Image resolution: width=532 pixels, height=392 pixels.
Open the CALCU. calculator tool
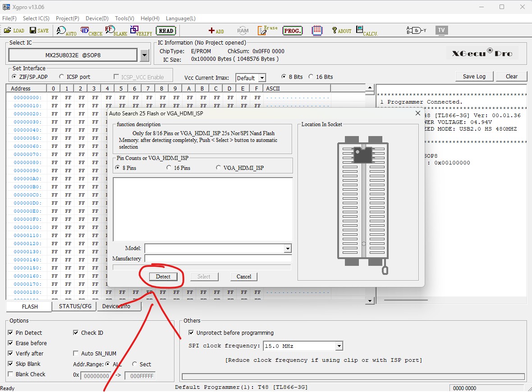point(366,31)
